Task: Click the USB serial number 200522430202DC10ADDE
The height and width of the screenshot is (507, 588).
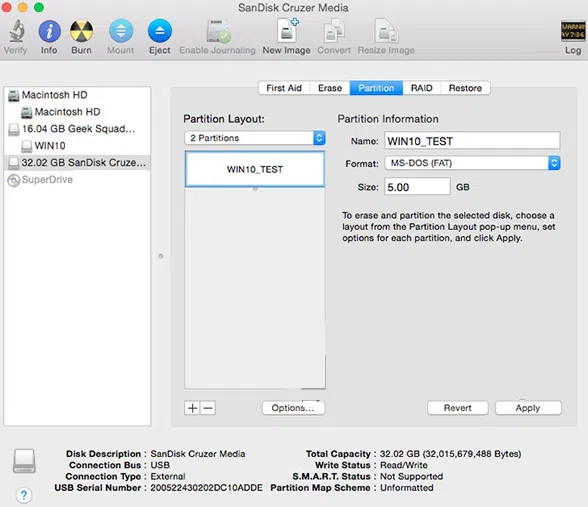Action: coord(206,488)
